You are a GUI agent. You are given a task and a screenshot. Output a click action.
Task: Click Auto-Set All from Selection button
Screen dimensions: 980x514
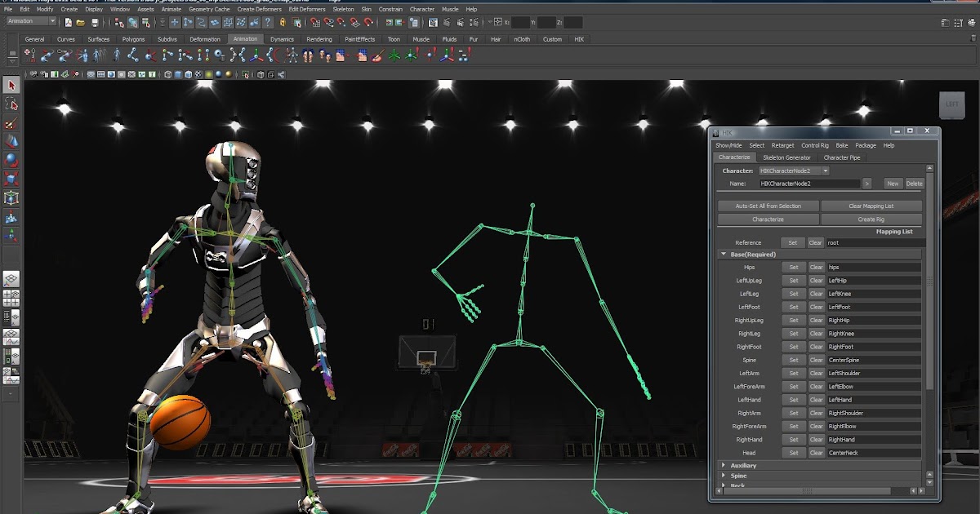tap(768, 206)
